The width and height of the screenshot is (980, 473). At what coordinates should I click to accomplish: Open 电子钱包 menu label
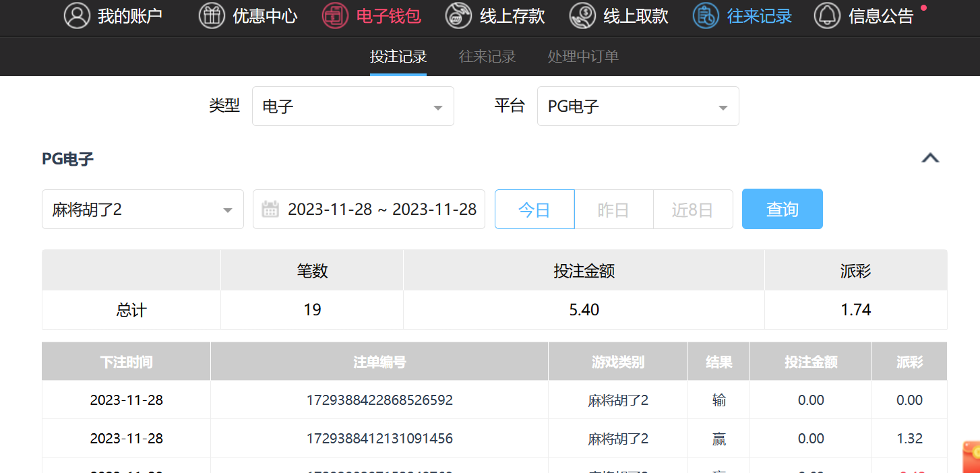(389, 16)
